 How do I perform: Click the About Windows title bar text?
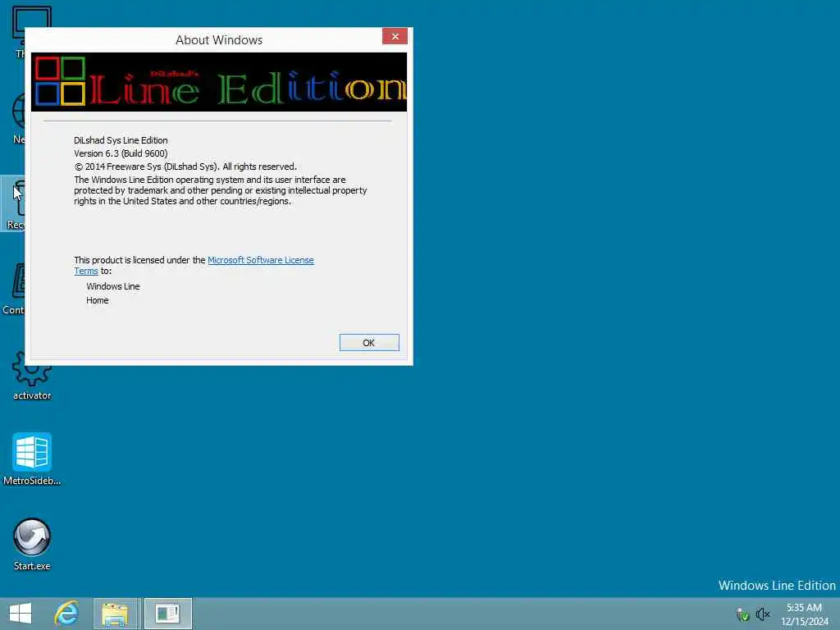click(x=219, y=40)
